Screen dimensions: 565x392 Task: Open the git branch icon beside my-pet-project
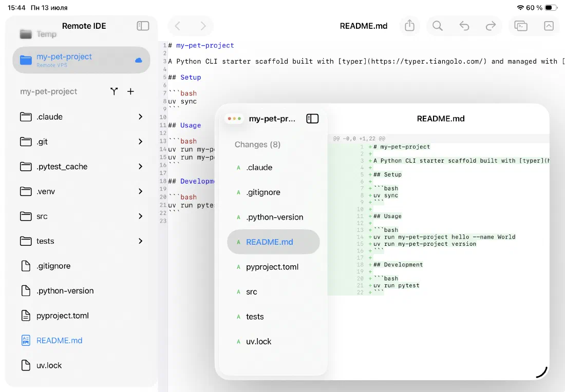tap(114, 91)
